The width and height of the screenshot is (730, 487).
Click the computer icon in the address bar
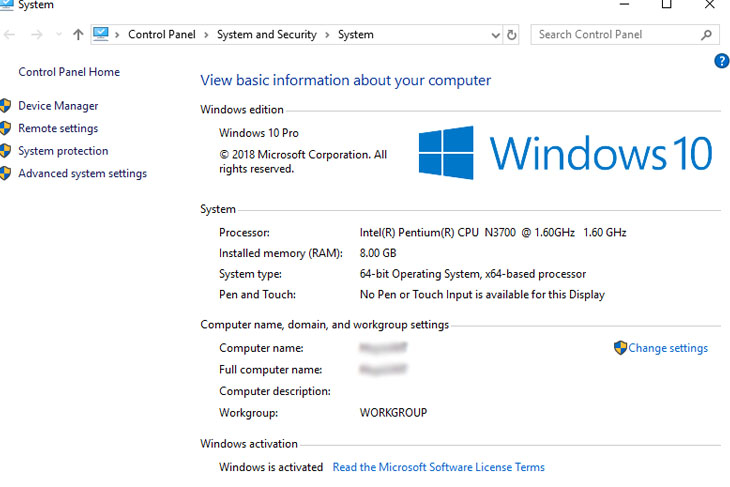(101, 34)
